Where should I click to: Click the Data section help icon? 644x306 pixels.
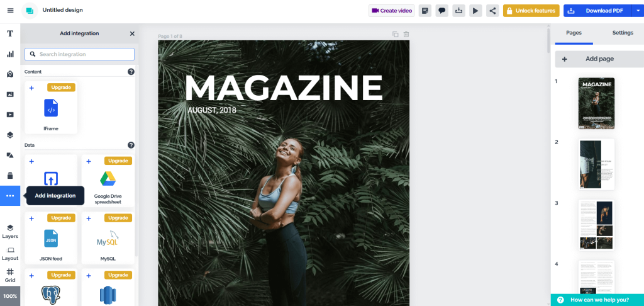pos(131,145)
